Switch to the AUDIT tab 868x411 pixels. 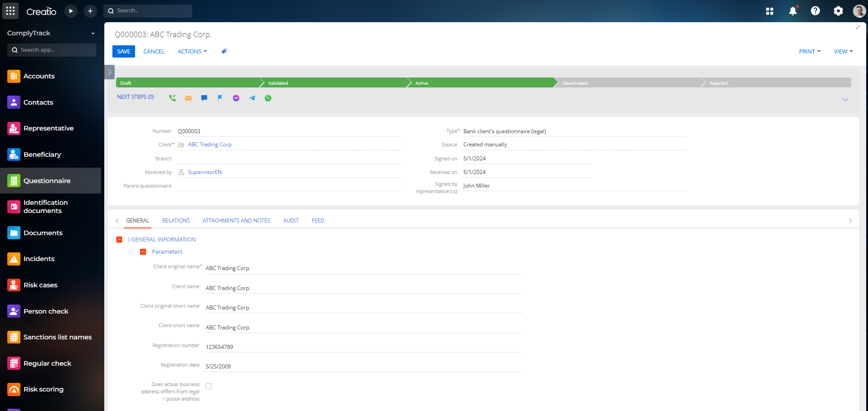click(x=291, y=220)
